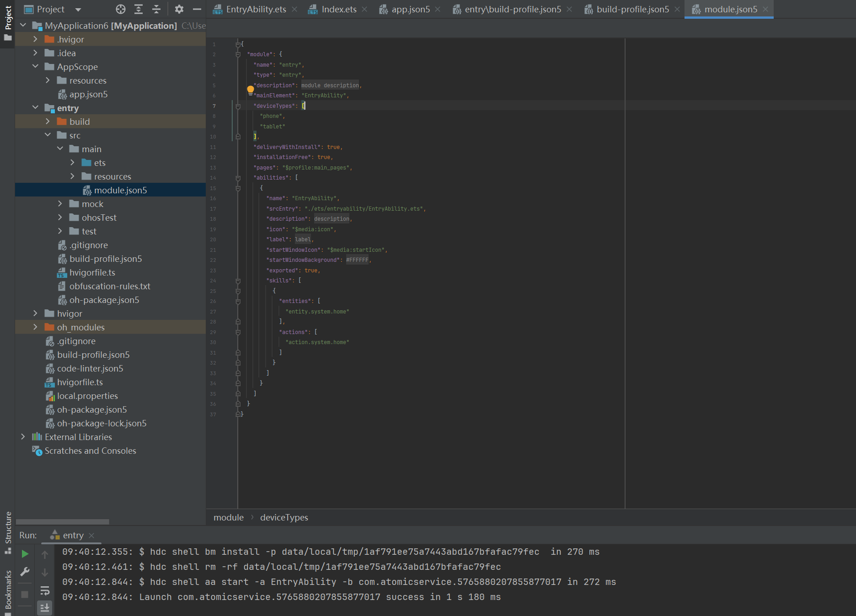Expand AppScope resources folder

(x=48, y=80)
